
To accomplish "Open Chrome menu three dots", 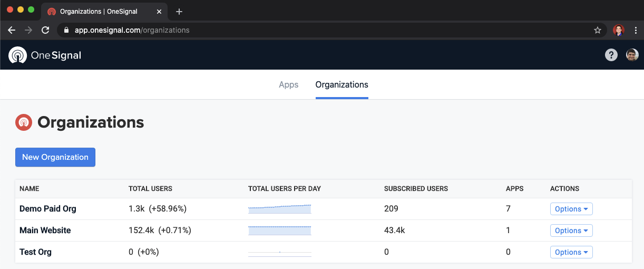I will (x=636, y=30).
